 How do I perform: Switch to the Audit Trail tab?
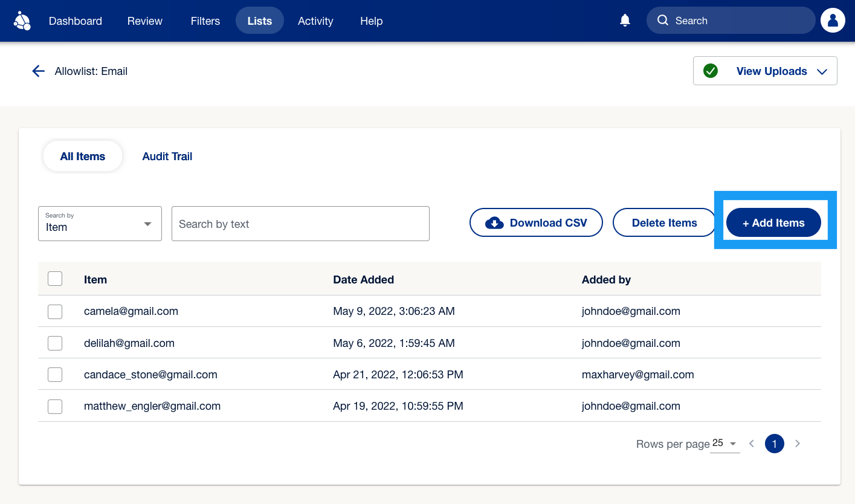point(167,157)
